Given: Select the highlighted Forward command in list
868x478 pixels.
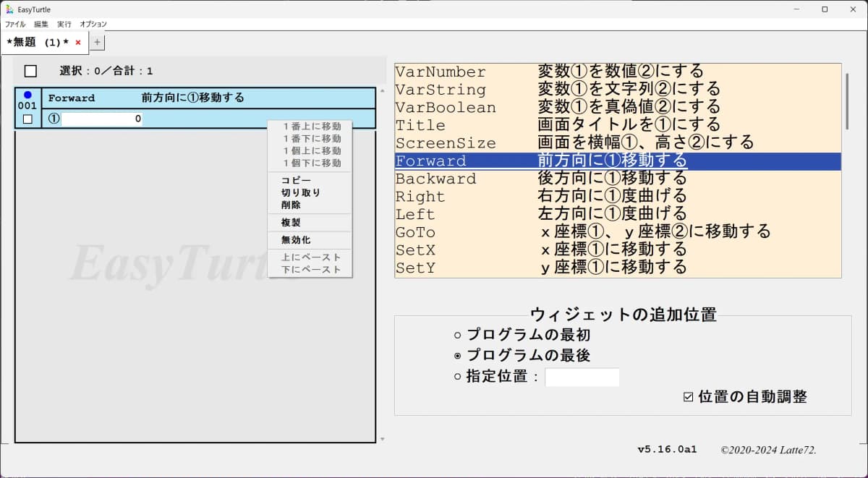Looking at the screenshot, I should pos(618,161).
